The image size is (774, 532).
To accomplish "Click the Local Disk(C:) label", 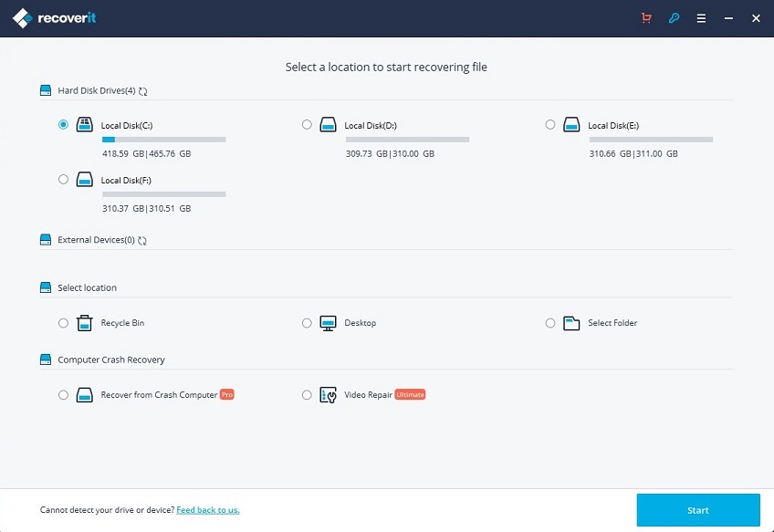I will click(126, 125).
